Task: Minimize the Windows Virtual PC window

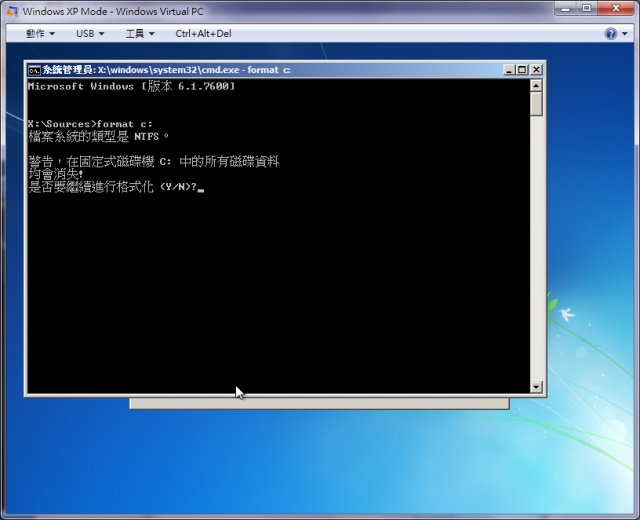Action: pos(565,9)
